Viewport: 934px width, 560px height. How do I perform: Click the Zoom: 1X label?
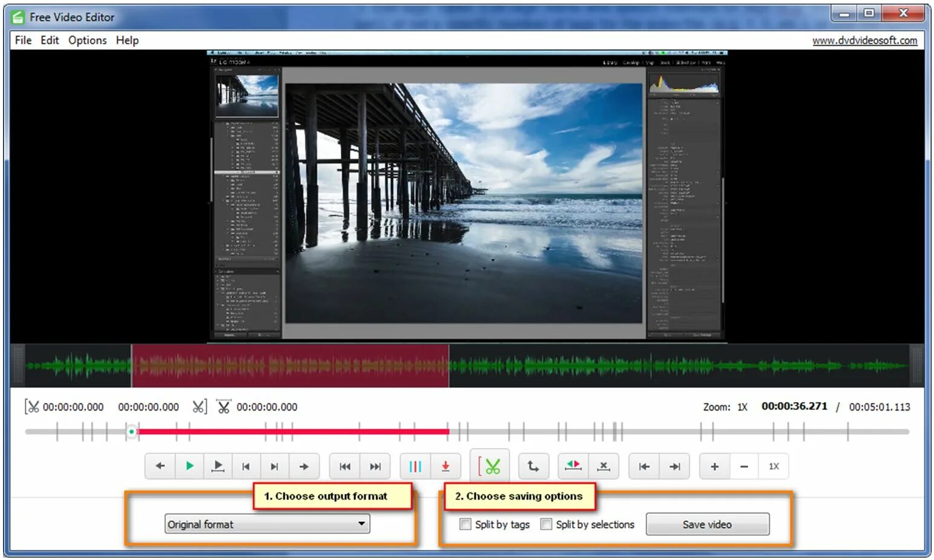pyautogui.click(x=725, y=407)
